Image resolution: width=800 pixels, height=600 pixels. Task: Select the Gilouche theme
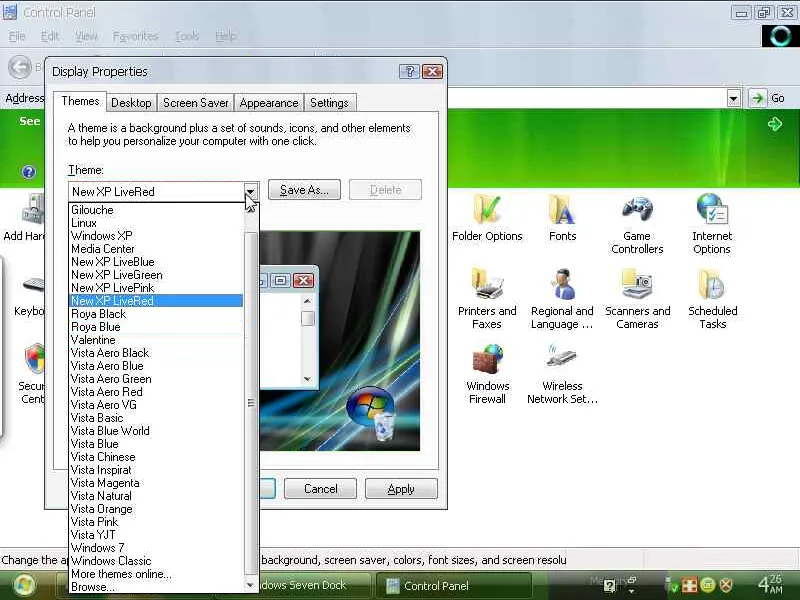click(156, 210)
